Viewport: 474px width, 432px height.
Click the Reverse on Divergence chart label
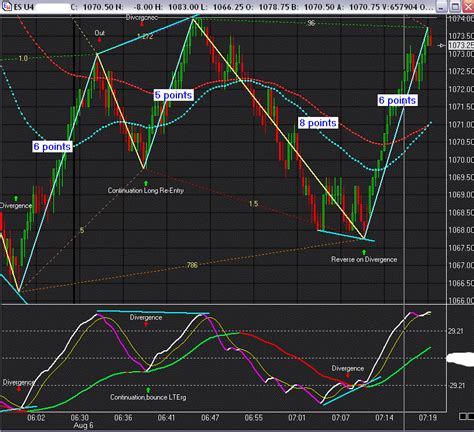pos(364,259)
